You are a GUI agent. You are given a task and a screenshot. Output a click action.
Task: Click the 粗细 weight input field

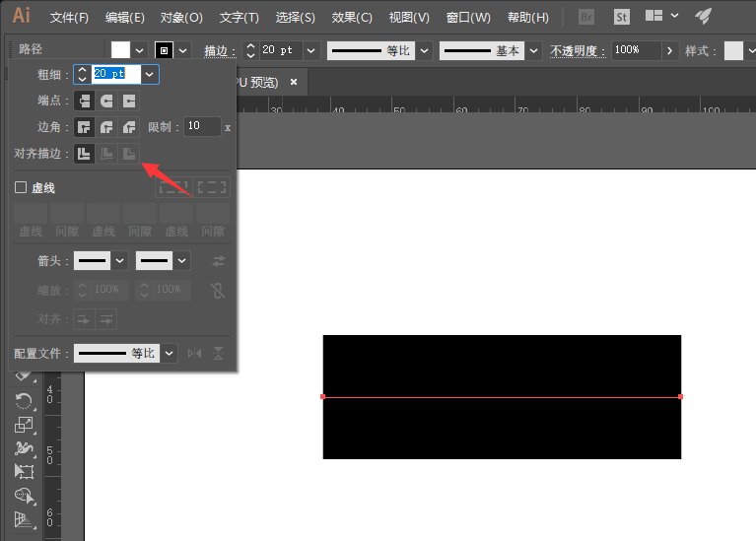(x=116, y=74)
